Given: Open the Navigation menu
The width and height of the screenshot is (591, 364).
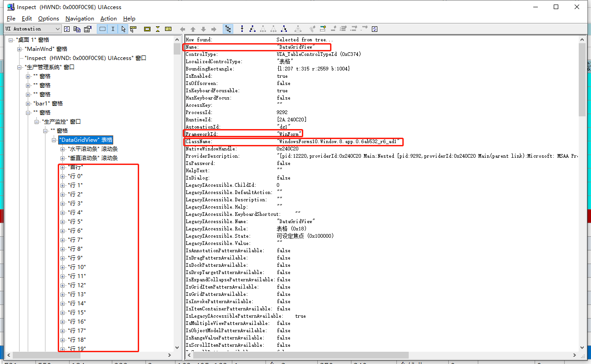Looking at the screenshot, I should 80,19.
